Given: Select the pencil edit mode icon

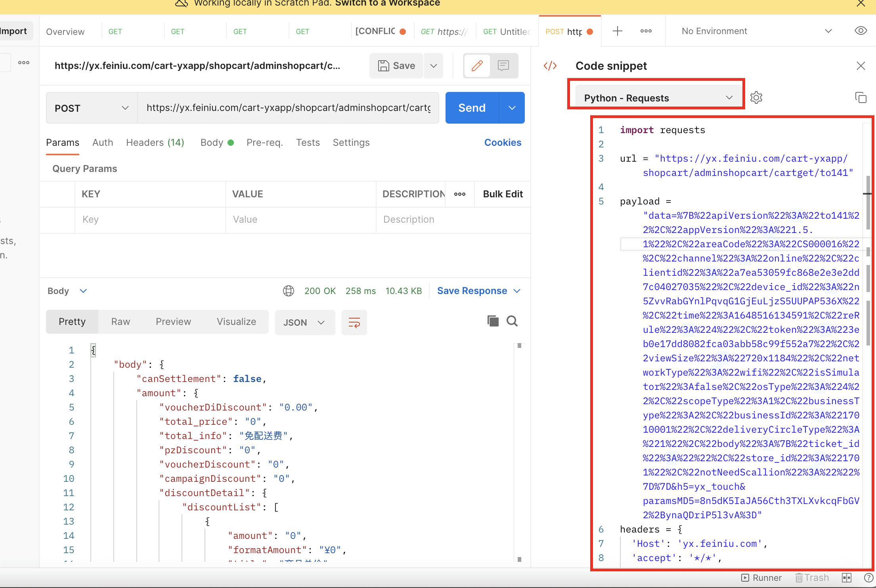Looking at the screenshot, I should [477, 66].
